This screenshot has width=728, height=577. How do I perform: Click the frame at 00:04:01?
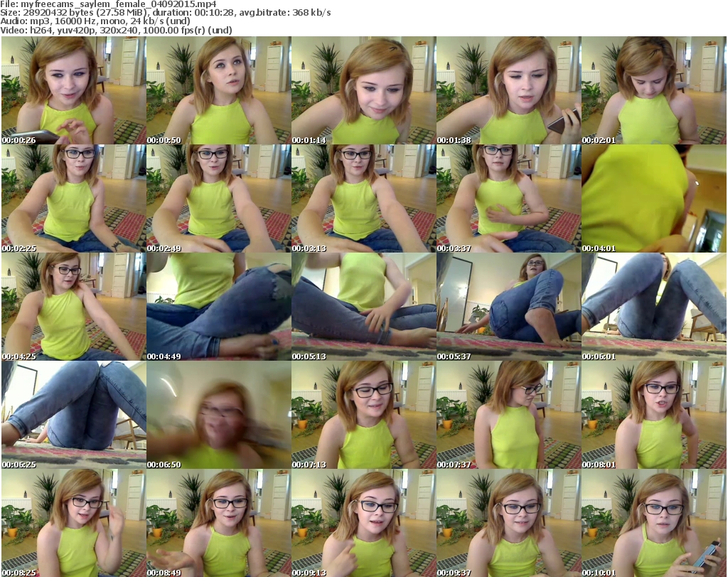(x=654, y=198)
